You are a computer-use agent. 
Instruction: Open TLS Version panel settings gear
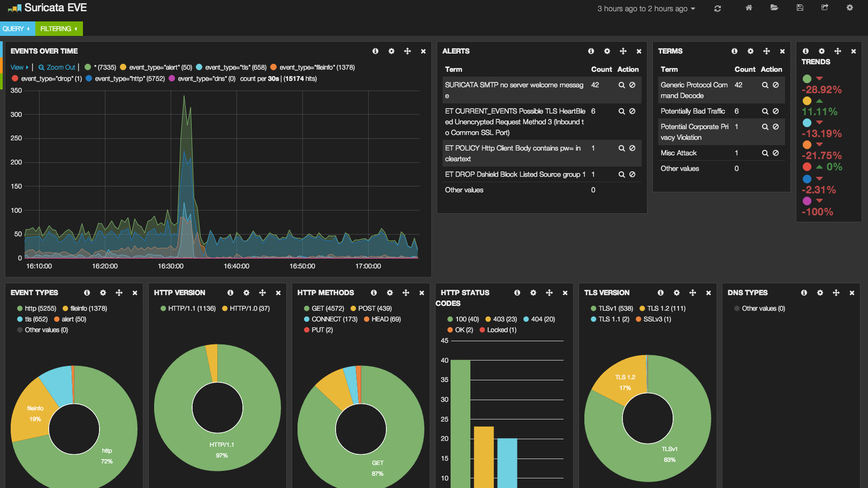(x=676, y=293)
